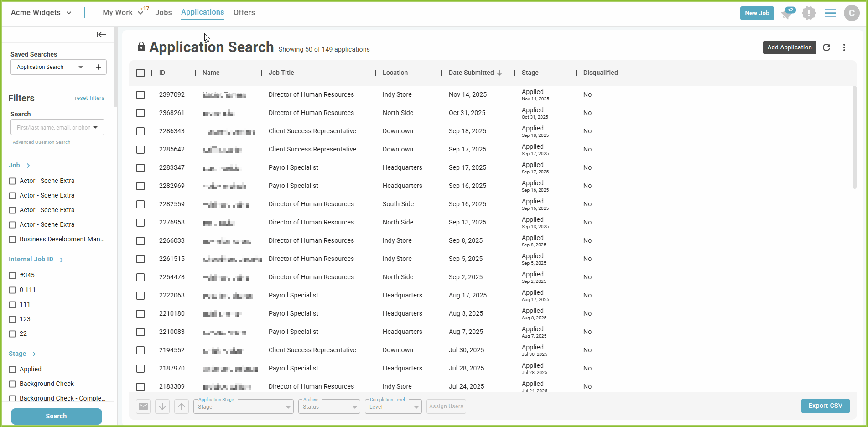The height and width of the screenshot is (427, 868).
Task: Refresh the application search results
Action: pos(826,47)
